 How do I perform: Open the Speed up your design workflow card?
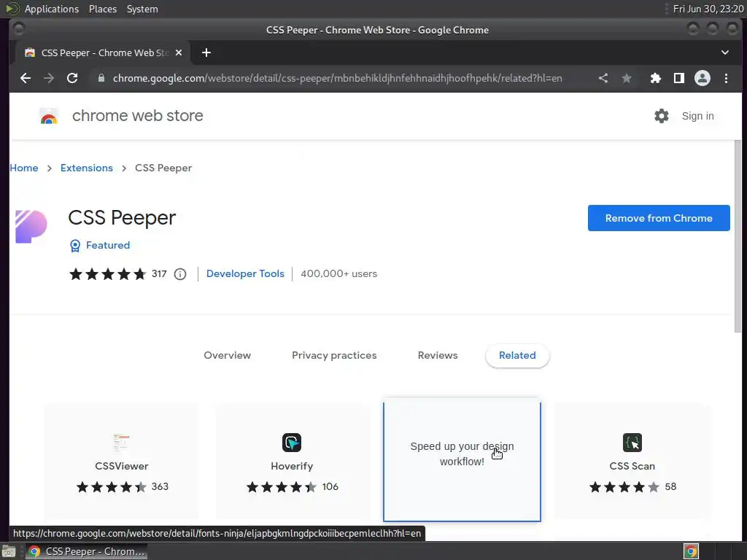[x=462, y=461]
